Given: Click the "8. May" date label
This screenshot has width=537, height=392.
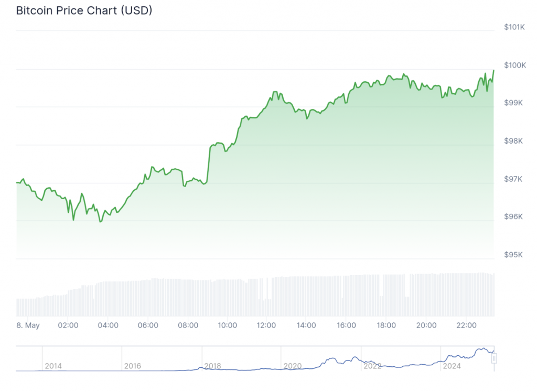Looking at the screenshot, I should pos(28,325).
